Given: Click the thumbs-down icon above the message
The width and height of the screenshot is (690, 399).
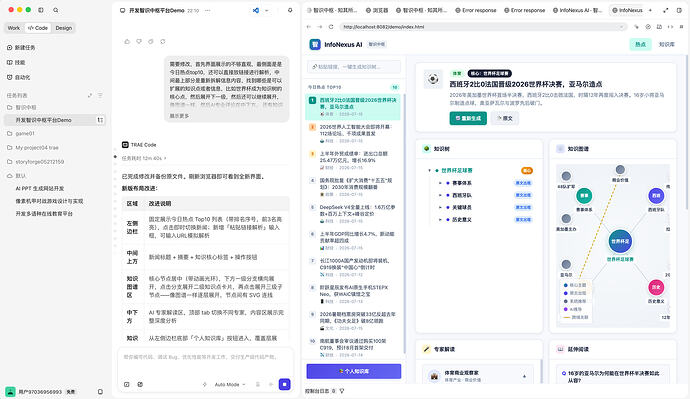Looking at the screenshot, I should point(139,41).
